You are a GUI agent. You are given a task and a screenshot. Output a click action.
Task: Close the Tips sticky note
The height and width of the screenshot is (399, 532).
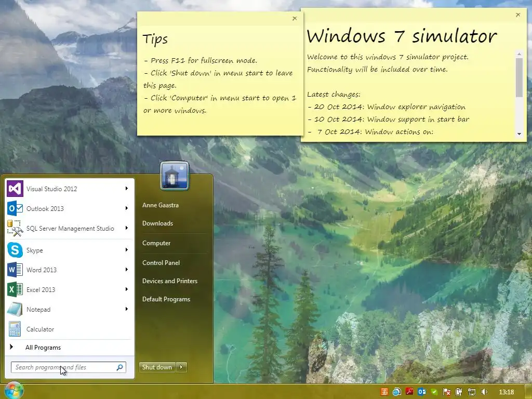click(295, 19)
